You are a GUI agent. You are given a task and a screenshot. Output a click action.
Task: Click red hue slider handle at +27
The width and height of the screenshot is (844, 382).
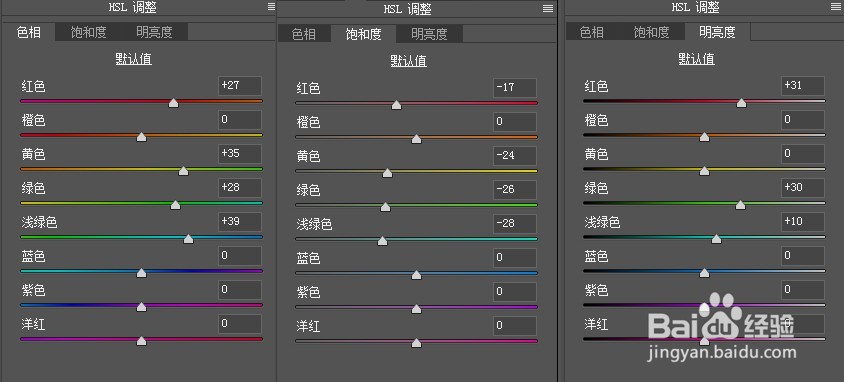pyautogui.click(x=173, y=103)
